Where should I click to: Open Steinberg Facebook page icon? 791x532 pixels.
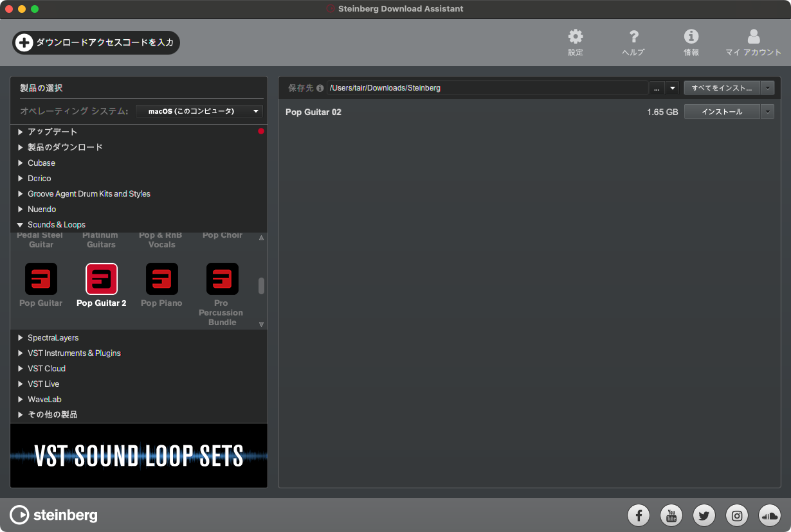639,515
